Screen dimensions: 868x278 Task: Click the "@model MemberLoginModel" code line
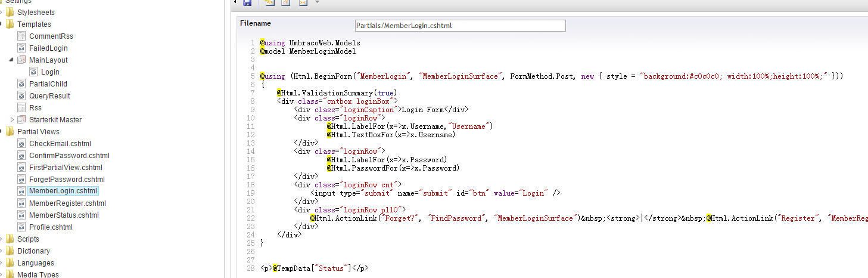(308, 51)
